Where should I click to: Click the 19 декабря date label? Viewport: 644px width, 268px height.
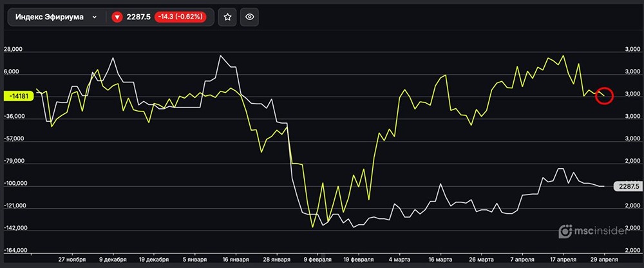[x=154, y=260]
